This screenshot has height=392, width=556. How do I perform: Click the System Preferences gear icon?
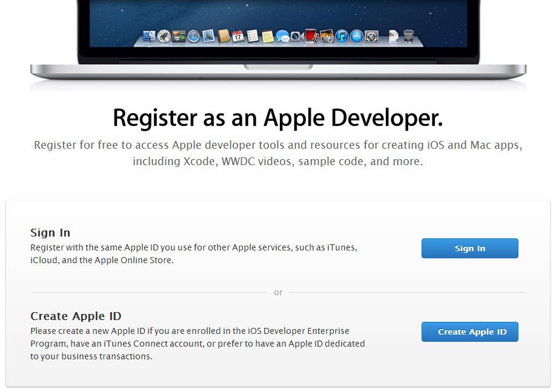pos(372,36)
